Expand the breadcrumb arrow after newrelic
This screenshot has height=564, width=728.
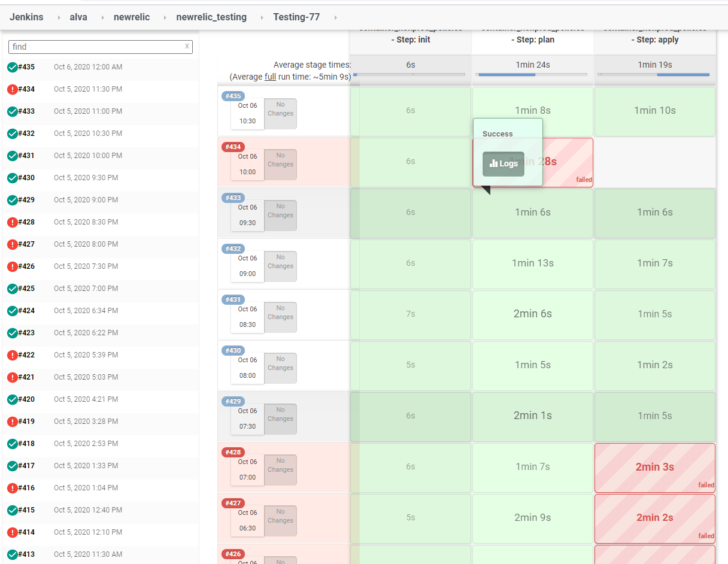pyautogui.click(x=165, y=17)
